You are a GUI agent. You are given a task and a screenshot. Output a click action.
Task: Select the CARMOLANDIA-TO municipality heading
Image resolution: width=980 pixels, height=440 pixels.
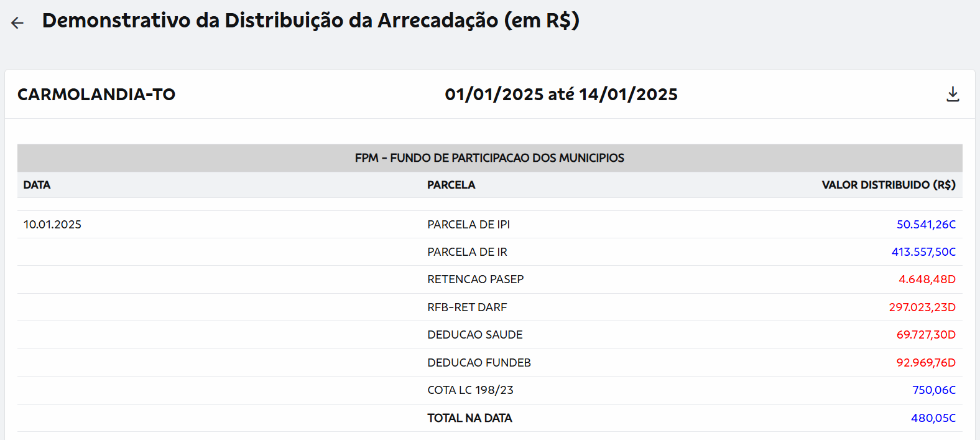(96, 95)
